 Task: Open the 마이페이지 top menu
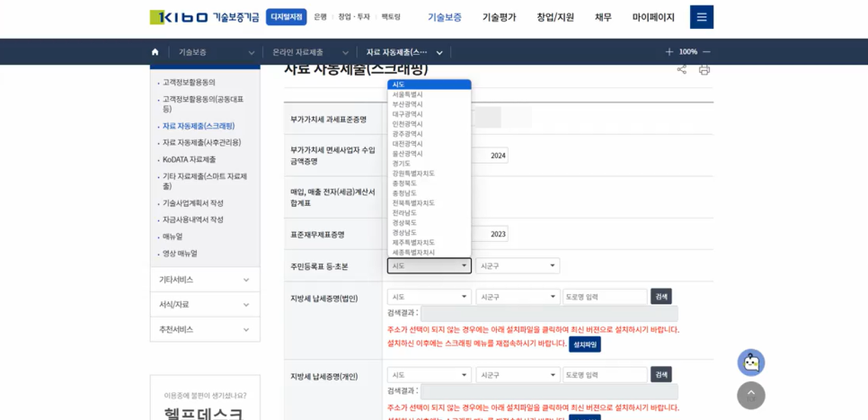tap(652, 17)
